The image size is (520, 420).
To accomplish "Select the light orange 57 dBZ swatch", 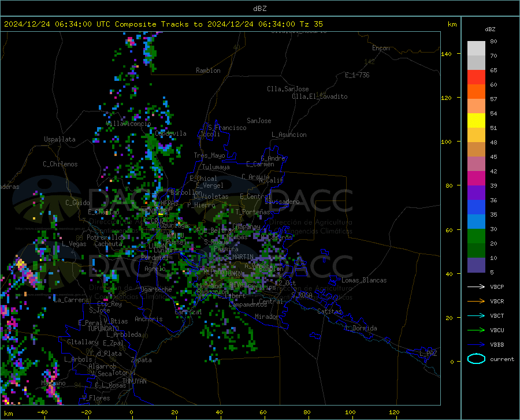I will coord(476,106).
